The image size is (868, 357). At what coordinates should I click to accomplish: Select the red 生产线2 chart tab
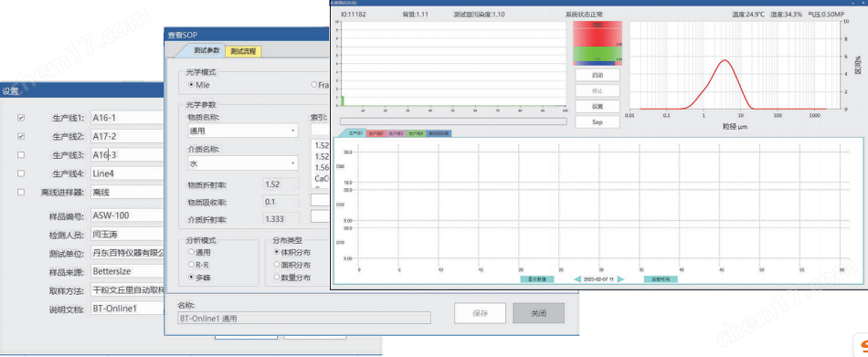pyautogui.click(x=376, y=133)
